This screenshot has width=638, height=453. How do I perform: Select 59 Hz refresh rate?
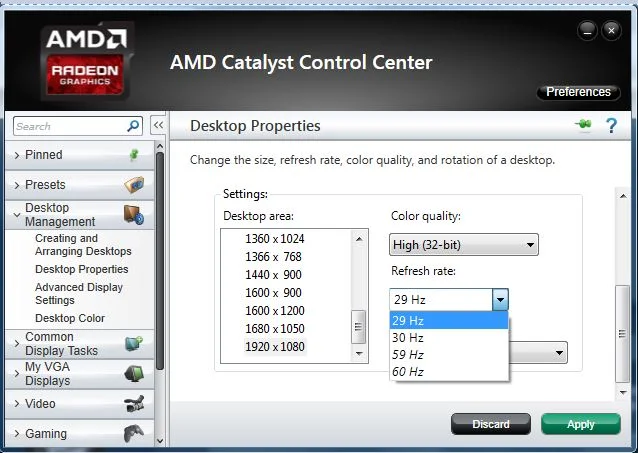449,355
